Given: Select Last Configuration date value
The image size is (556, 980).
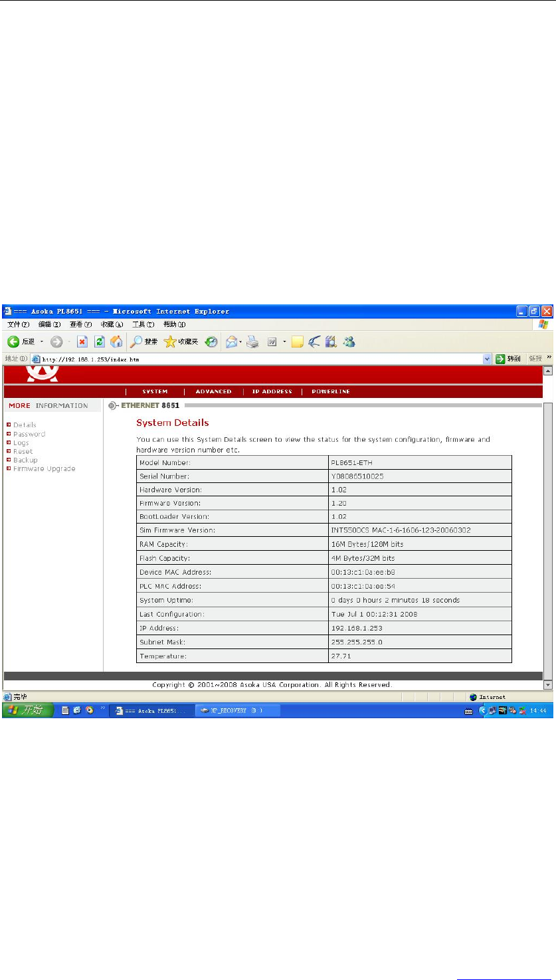Looking at the screenshot, I should (x=374, y=614).
